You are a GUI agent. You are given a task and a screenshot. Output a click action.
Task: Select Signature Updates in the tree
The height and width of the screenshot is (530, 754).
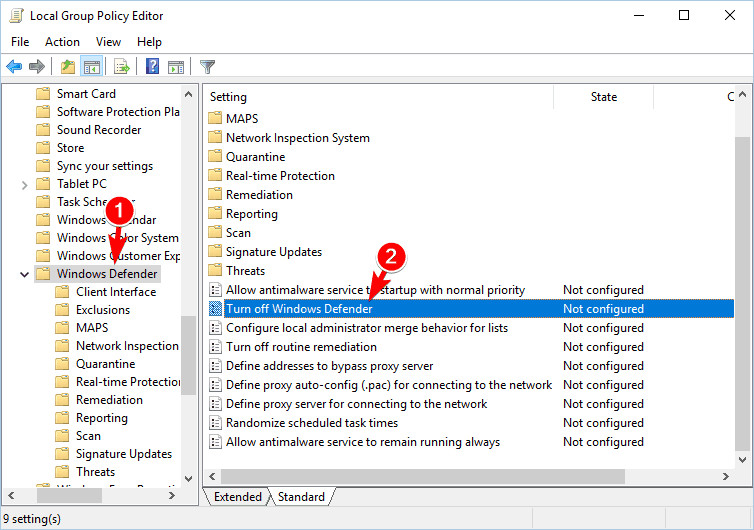124,454
